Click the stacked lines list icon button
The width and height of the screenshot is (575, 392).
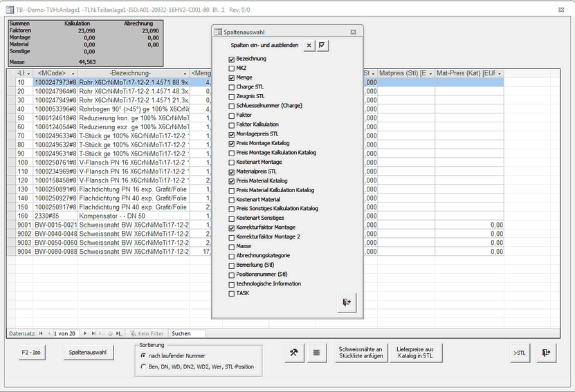click(316, 353)
